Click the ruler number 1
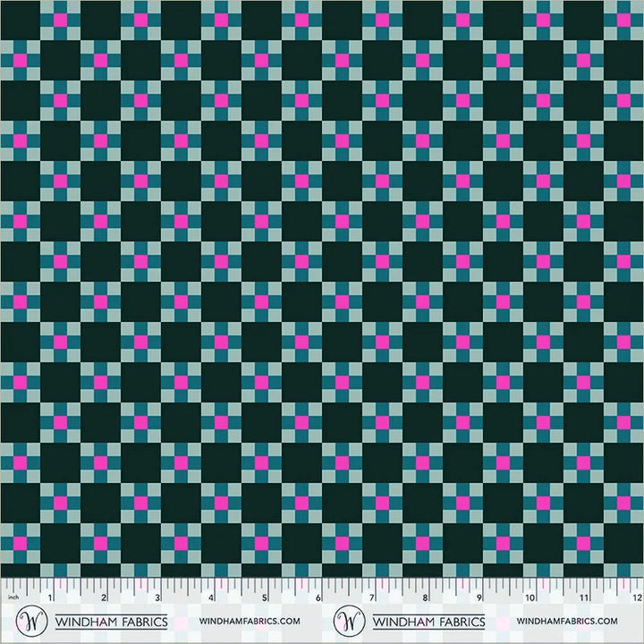Screen dimensions: 644x644 [x=50, y=597]
